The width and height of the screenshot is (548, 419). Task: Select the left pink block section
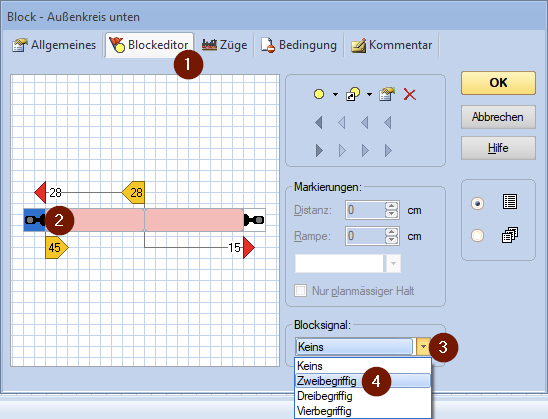[95, 220]
